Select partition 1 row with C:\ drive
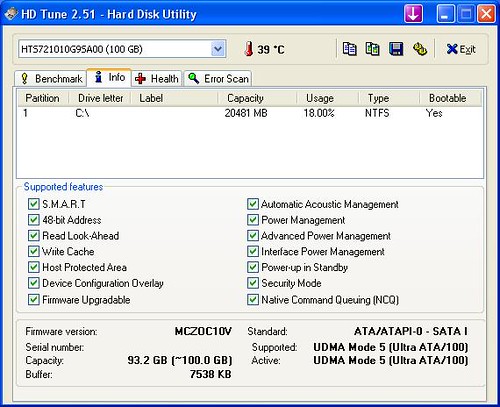Image resolution: width=500 pixels, height=407 pixels. coord(250,113)
